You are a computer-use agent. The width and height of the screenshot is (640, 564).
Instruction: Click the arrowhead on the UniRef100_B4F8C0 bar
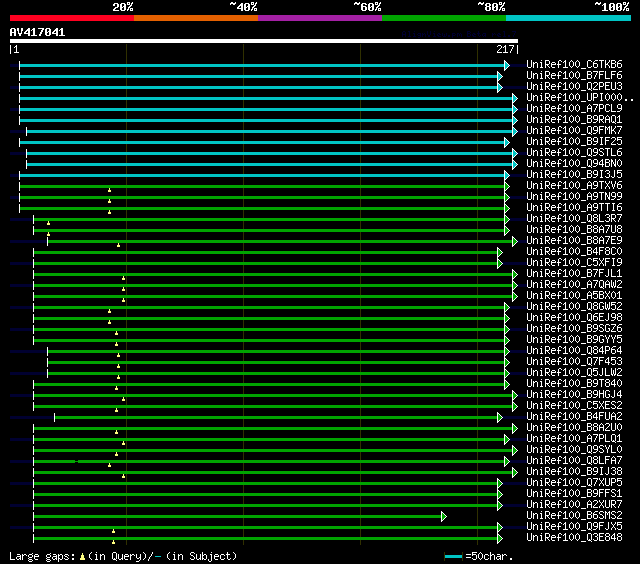point(500,252)
